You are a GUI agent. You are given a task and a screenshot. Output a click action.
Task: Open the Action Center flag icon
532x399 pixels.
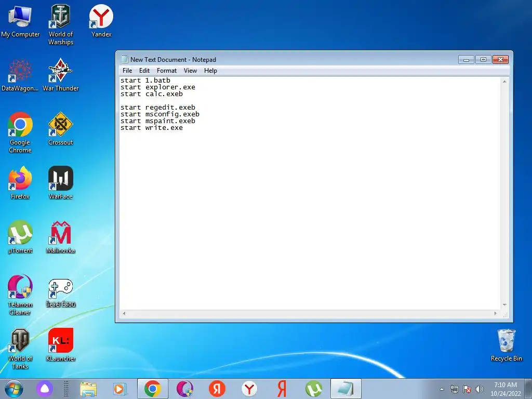[467, 389]
